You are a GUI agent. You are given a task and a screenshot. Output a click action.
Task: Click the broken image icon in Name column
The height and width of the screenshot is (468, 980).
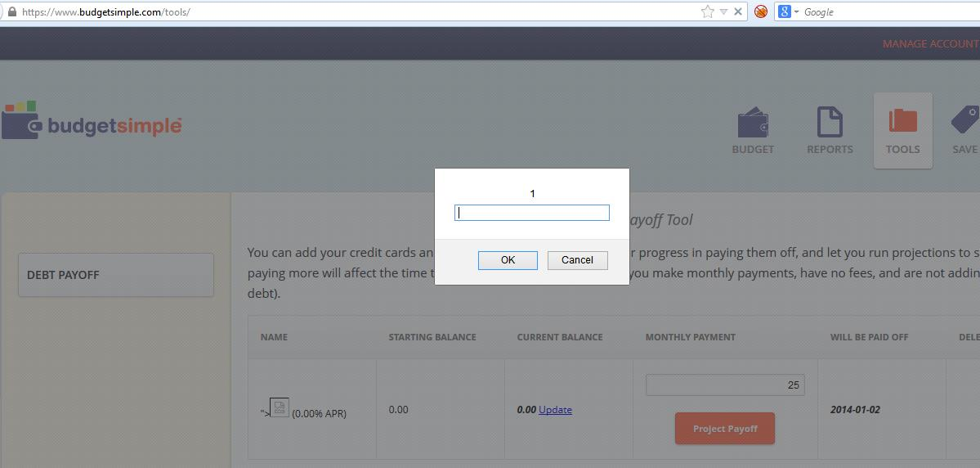coord(279,407)
